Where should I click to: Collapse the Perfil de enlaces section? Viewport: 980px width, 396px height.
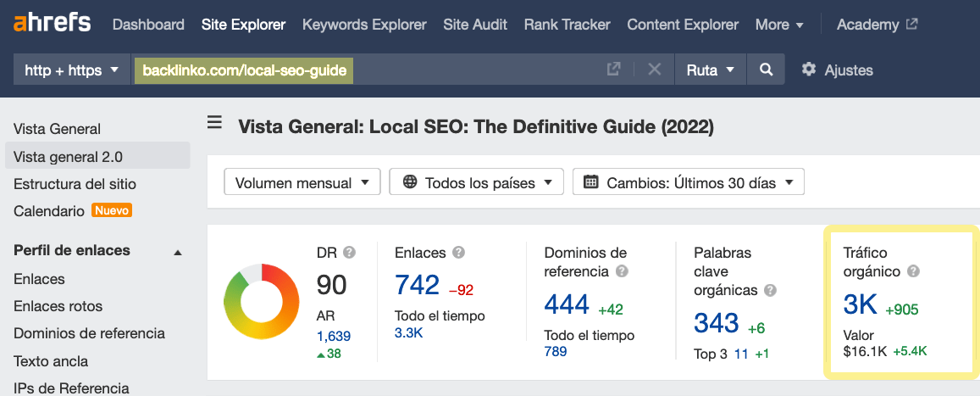[x=178, y=252]
